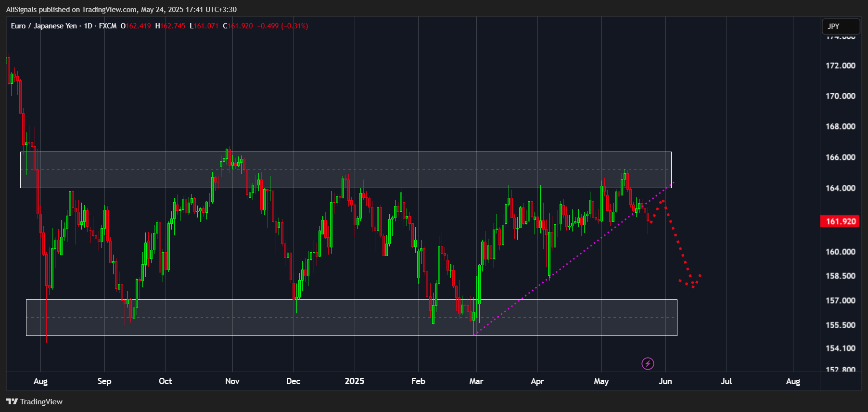Screen dimensions: 868x412
Task: Click the red 161.920 current price label
Action: tap(840, 221)
